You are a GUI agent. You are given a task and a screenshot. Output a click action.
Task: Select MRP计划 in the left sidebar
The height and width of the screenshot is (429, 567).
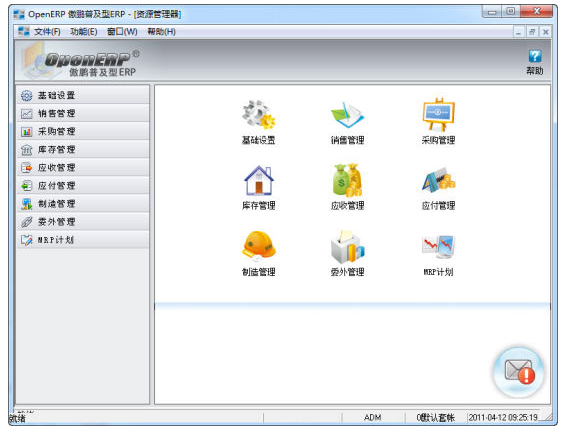click(83, 240)
